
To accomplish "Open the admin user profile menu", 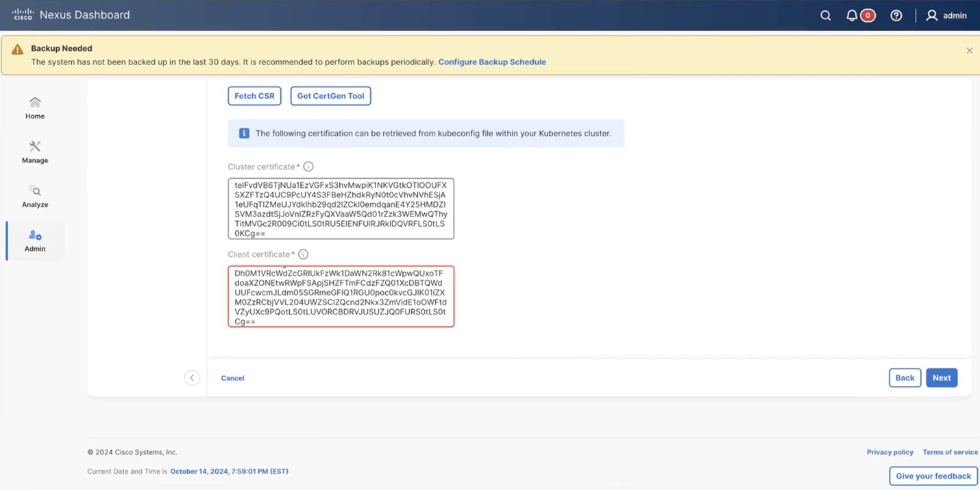I will (946, 15).
